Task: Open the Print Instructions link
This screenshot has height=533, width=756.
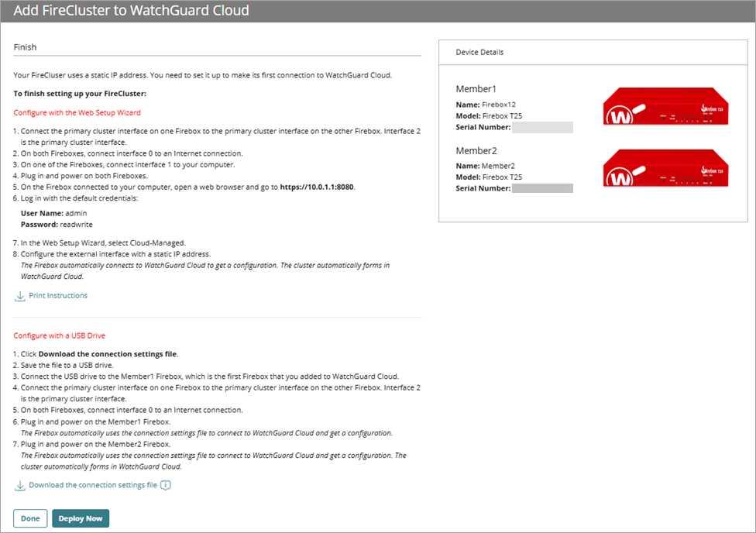Action: (58, 295)
